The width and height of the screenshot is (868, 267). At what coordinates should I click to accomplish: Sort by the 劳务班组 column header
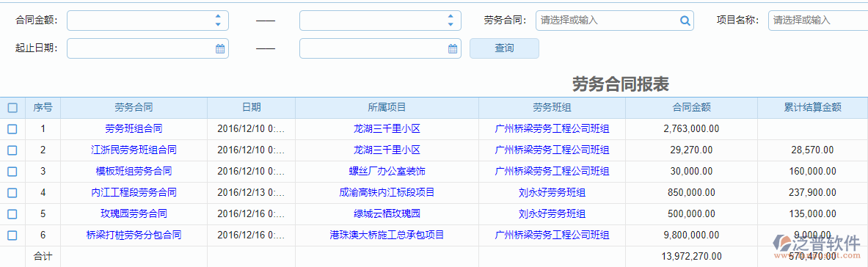pos(552,108)
